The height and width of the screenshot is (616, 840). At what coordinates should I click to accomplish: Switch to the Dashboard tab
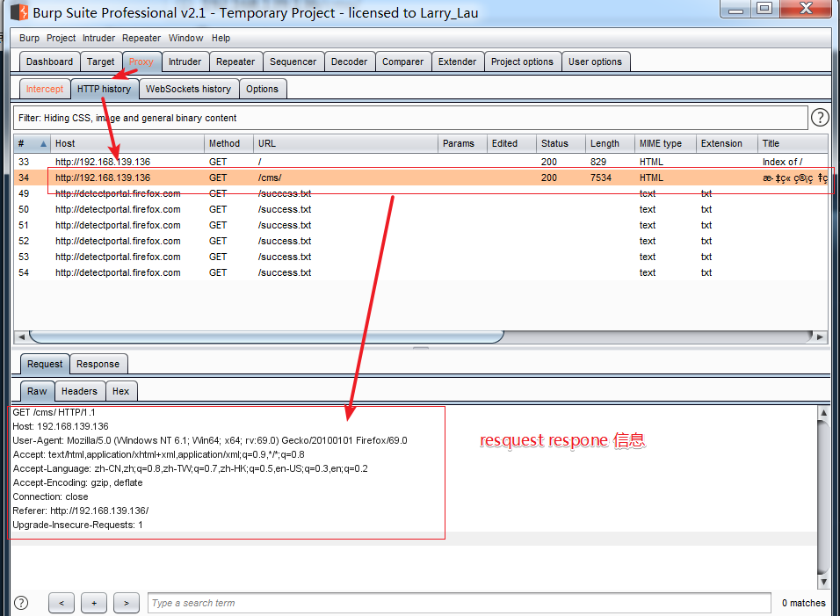50,62
